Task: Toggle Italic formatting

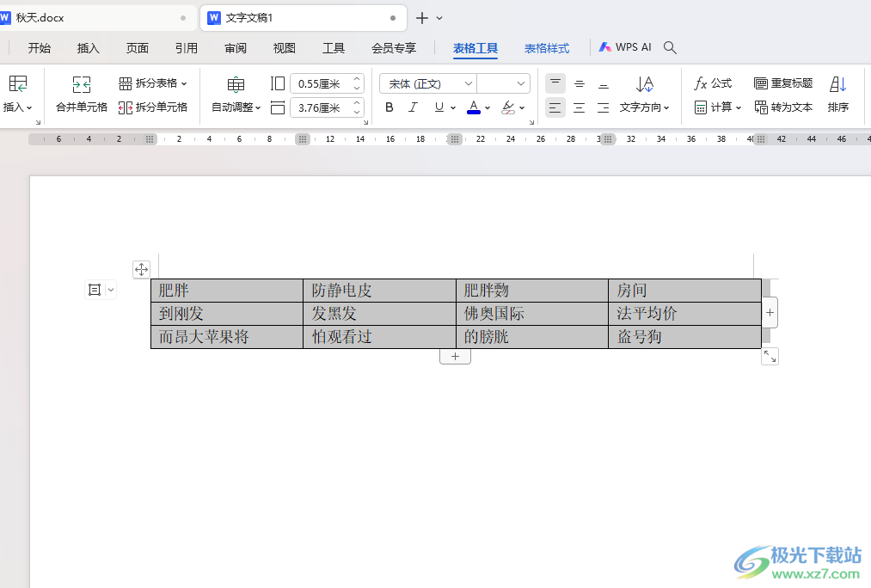Action: (413, 107)
